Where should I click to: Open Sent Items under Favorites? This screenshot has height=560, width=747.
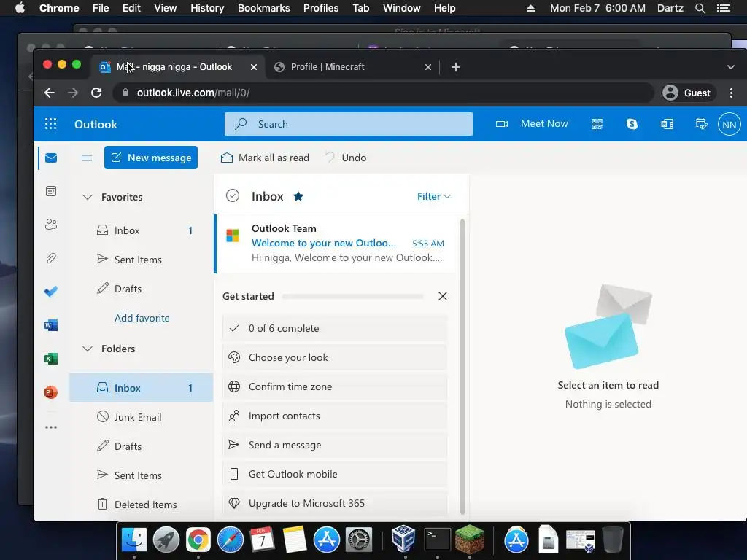click(x=141, y=260)
